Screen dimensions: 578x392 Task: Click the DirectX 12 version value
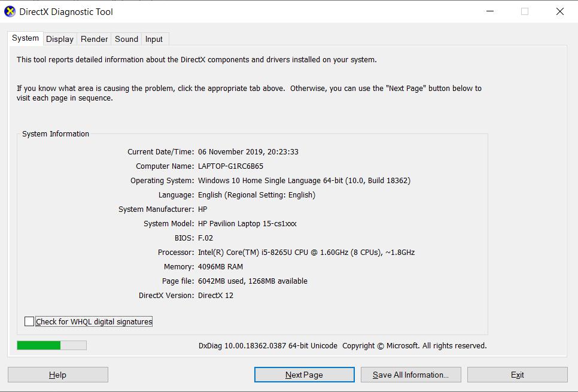[x=215, y=296]
